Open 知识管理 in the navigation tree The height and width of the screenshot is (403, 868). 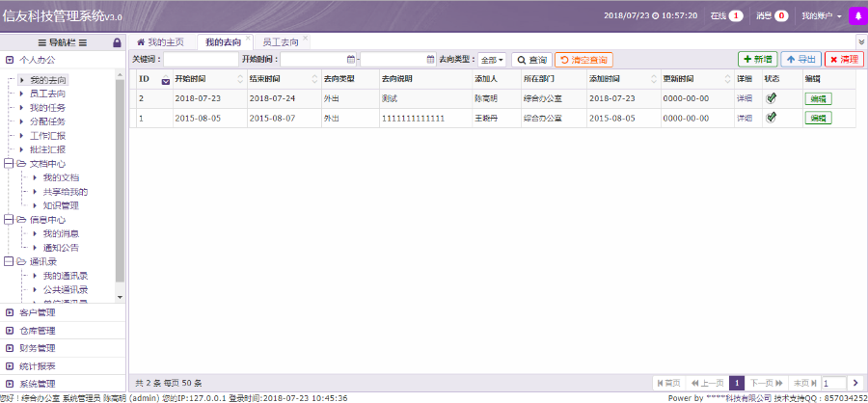coord(61,205)
